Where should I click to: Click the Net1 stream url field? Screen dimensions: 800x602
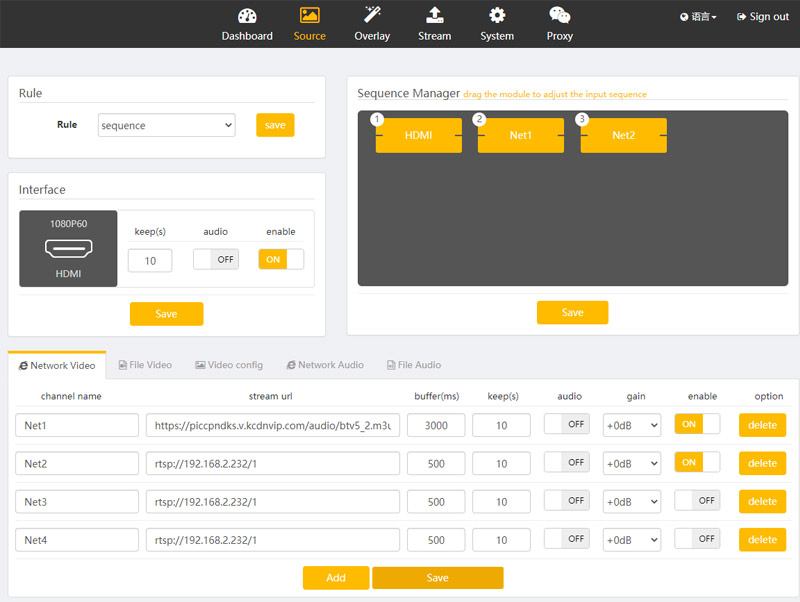[x=273, y=425]
